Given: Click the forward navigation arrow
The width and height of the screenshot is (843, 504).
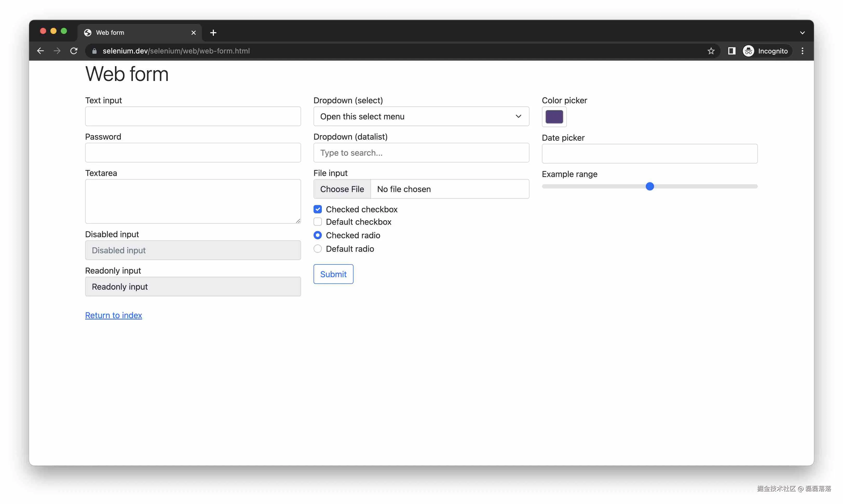Looking at the screenshot, I should pyautogui.click(x=57, y=51).
